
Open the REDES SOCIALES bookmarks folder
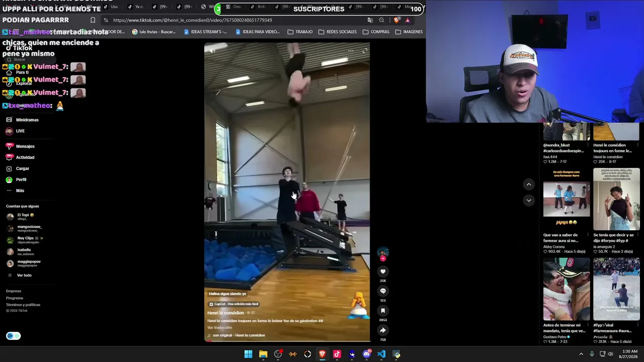[x=338, y=32]
